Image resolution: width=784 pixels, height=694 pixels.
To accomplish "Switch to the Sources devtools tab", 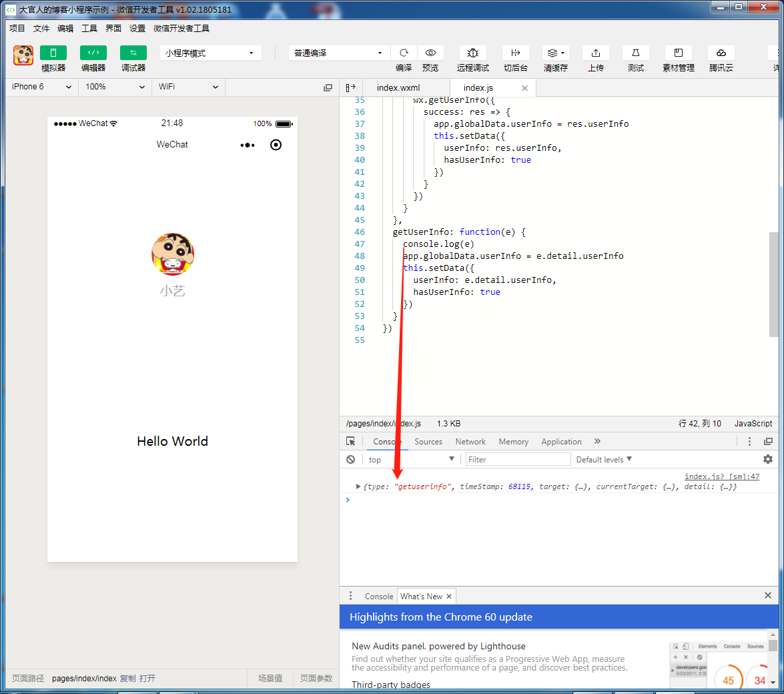I will (428, 442).
